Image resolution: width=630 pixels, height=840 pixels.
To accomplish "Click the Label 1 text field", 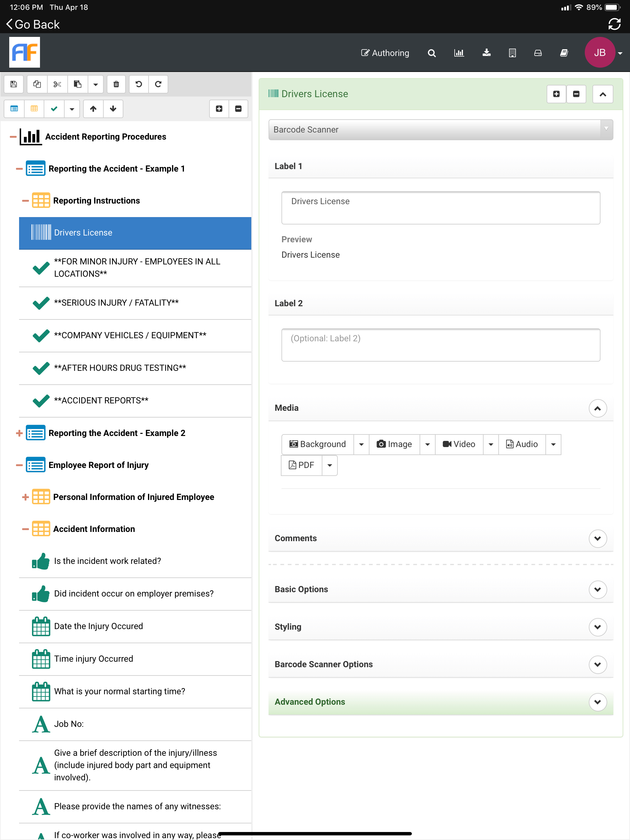I will [x=441, y=208].
